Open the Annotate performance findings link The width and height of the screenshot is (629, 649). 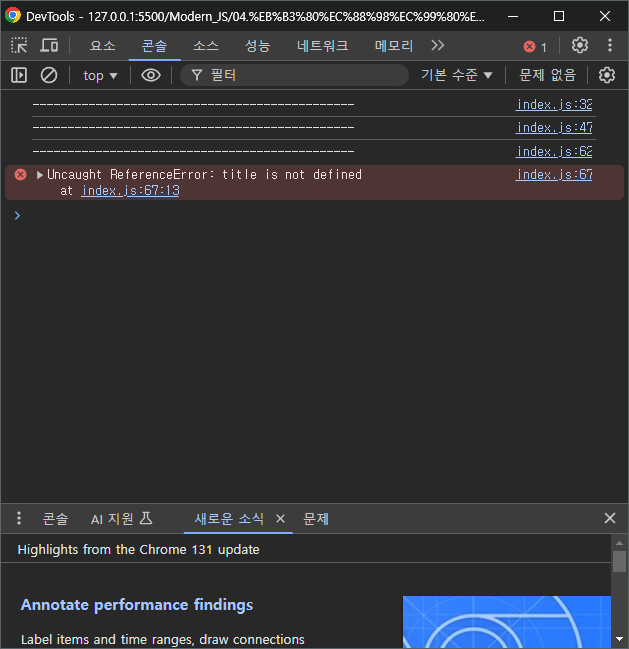point(137,605)
